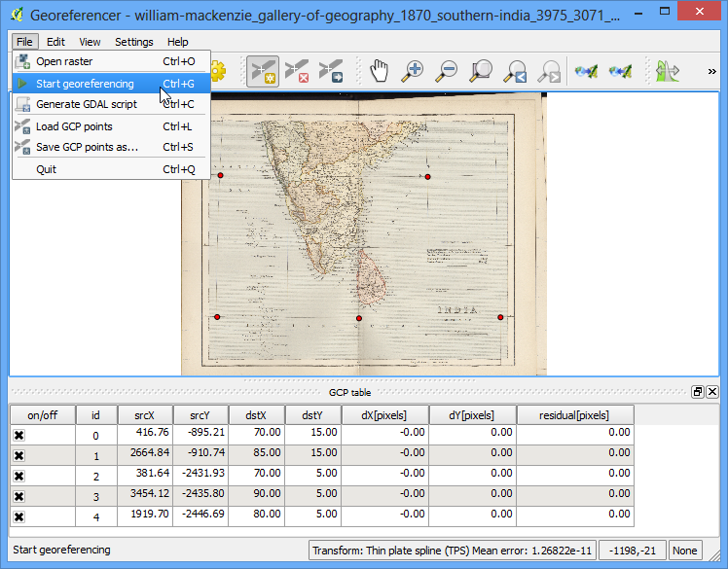Open the Help menu
Image resolution: width=728 pixels, height=569 pixels.
pos(178,42)
